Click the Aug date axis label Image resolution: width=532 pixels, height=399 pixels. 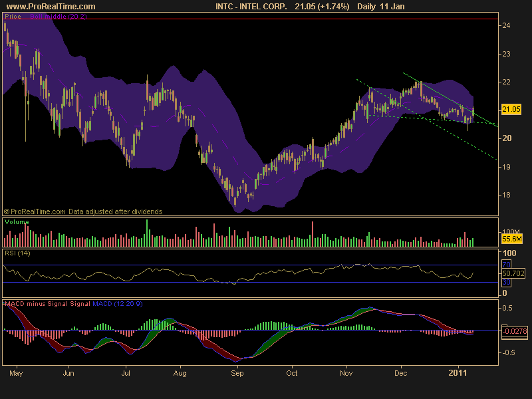click(180, 374)
